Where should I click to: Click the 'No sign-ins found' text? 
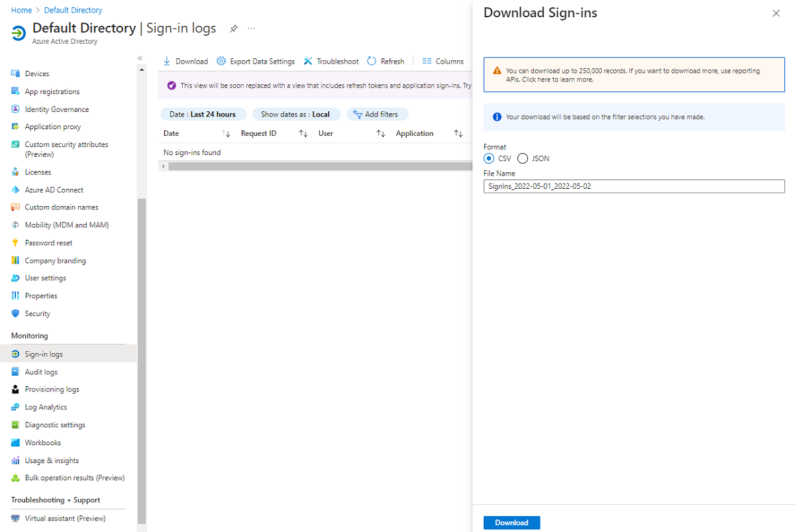(192, 152)
